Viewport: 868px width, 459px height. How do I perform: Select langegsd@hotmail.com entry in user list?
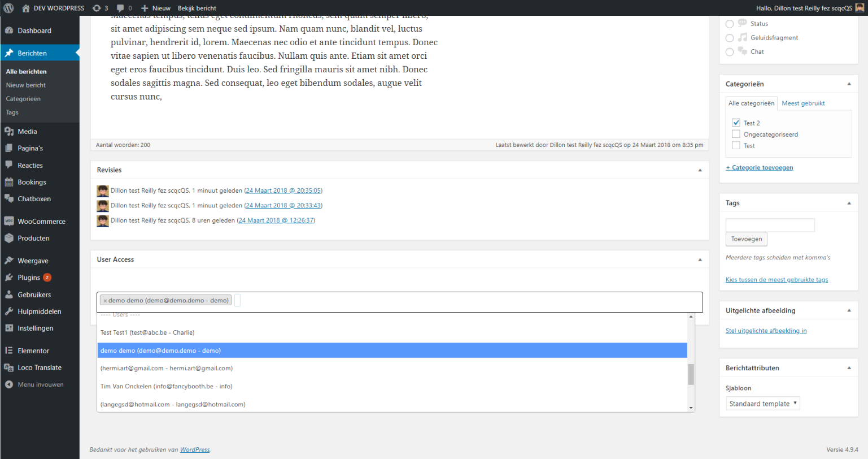point(392,404)
